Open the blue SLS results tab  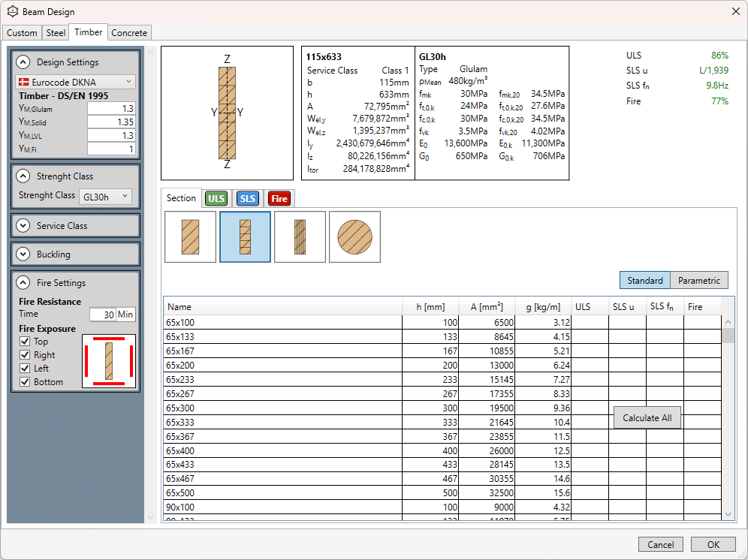coord(248,198)
